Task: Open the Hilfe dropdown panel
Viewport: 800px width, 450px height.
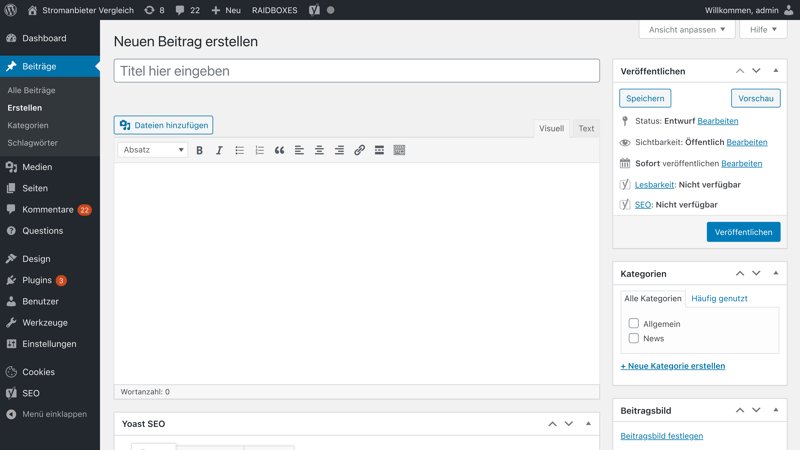Action: [x=763, y=30]
